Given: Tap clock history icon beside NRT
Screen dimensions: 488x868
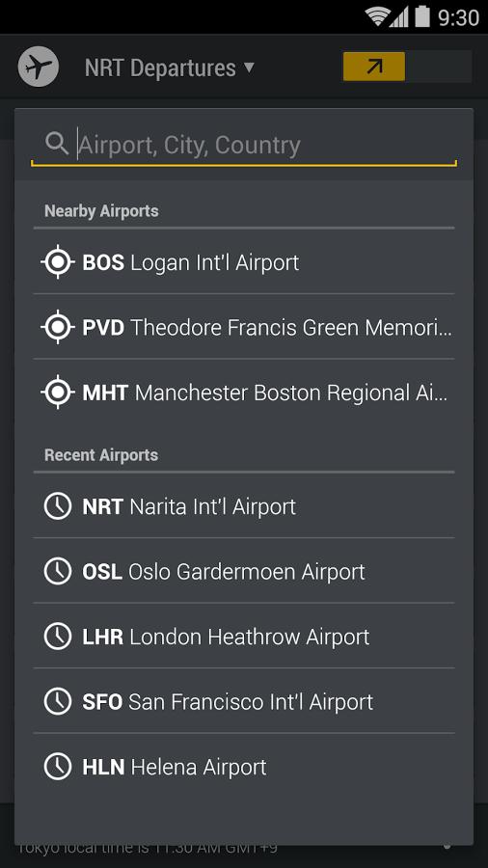Looking at the screenshot, I should 58,506.
